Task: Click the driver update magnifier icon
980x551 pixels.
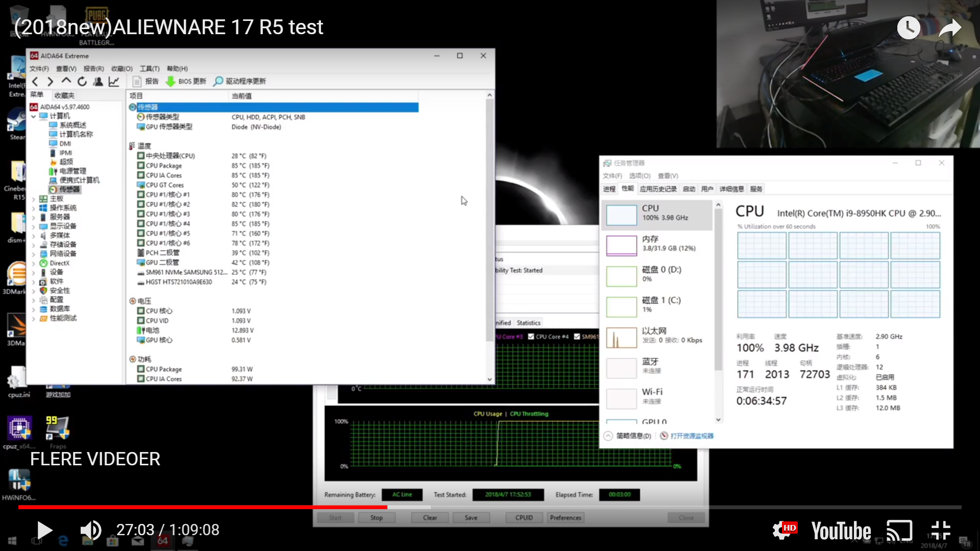Action: (218, 82)
